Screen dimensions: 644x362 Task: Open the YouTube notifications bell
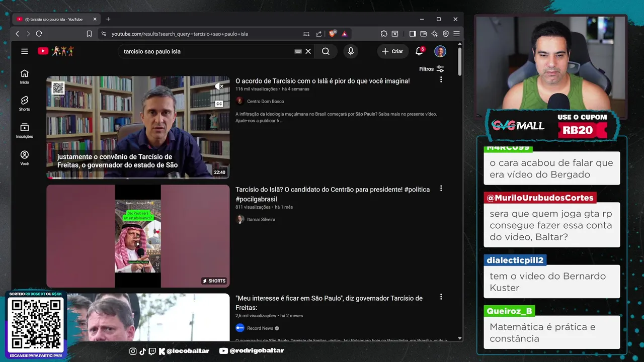pos(419,51)
